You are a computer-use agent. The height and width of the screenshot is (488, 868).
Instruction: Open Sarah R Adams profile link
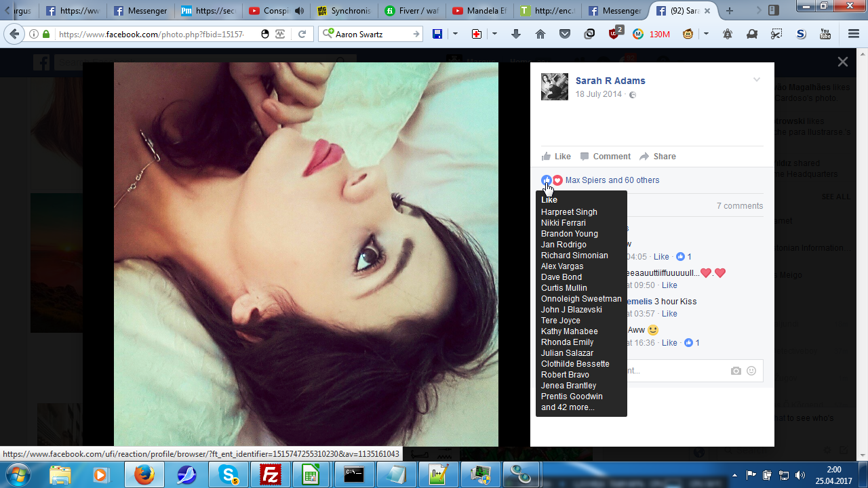click(x=610, y=81)
